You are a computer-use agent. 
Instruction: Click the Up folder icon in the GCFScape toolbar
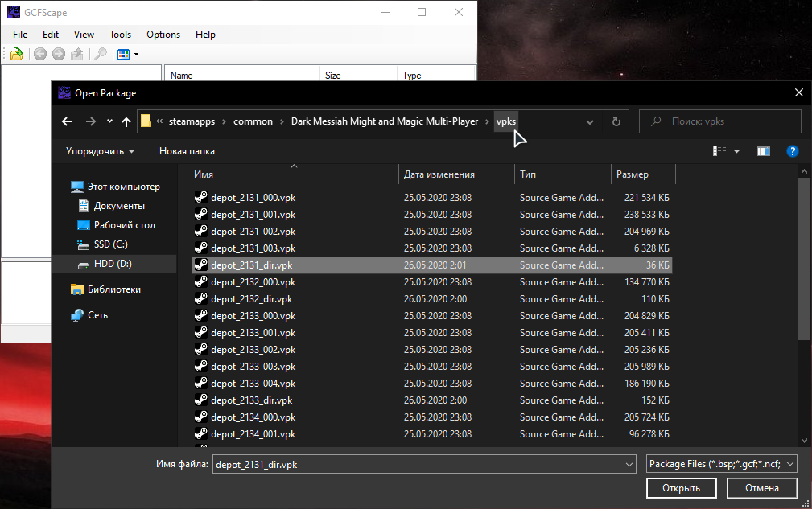coord(77,54)
